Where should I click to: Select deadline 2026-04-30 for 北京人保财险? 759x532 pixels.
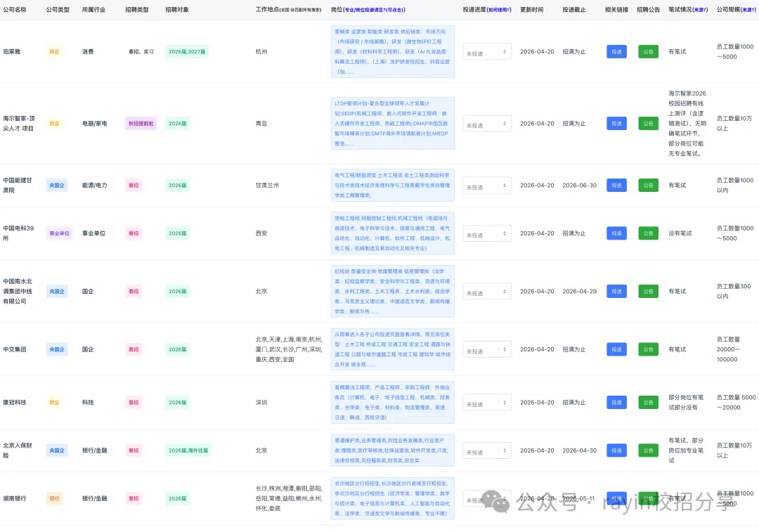point(579,450)
